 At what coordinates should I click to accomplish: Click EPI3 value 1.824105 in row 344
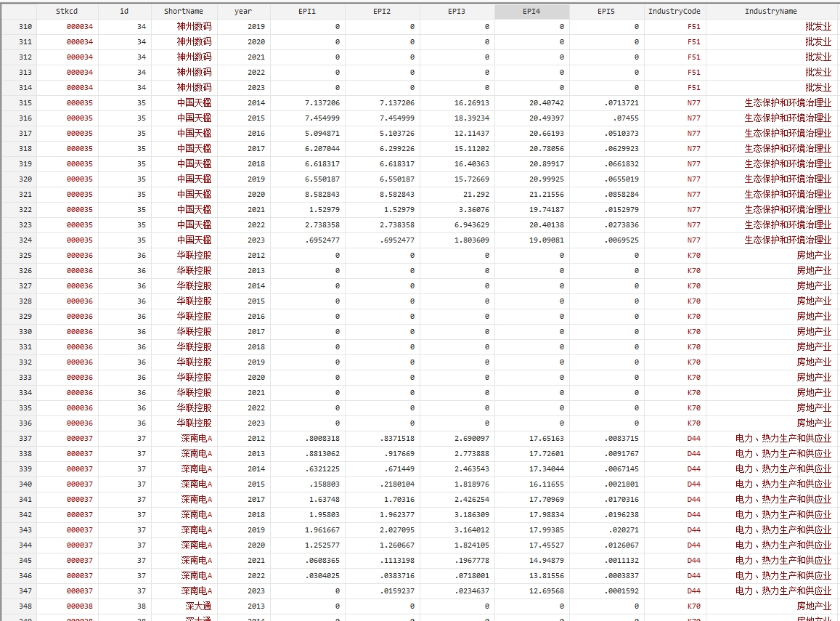(x=471, y=545)
